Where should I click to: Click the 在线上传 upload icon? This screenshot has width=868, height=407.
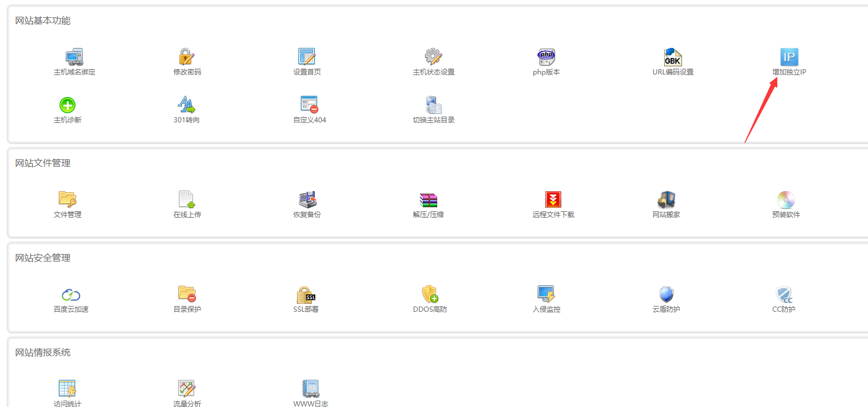[x=187, y=200]
